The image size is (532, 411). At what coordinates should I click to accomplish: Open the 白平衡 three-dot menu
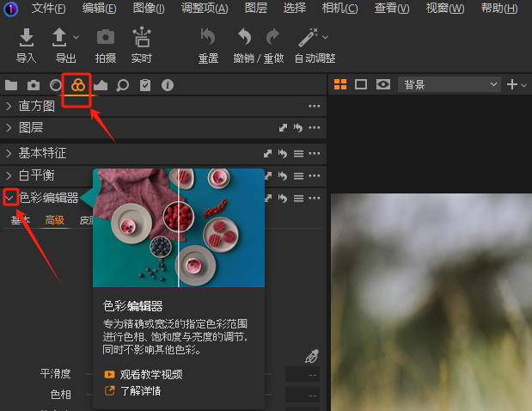315,175
